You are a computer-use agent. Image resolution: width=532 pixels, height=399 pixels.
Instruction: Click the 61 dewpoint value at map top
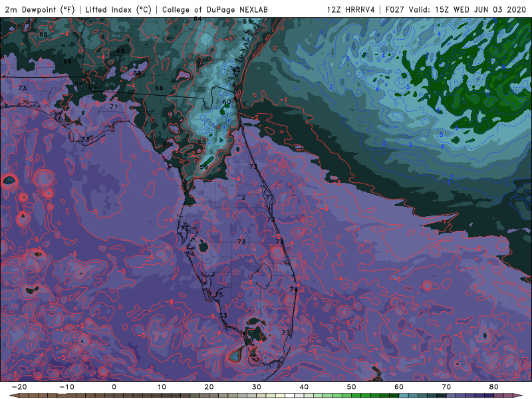point(247,21)
